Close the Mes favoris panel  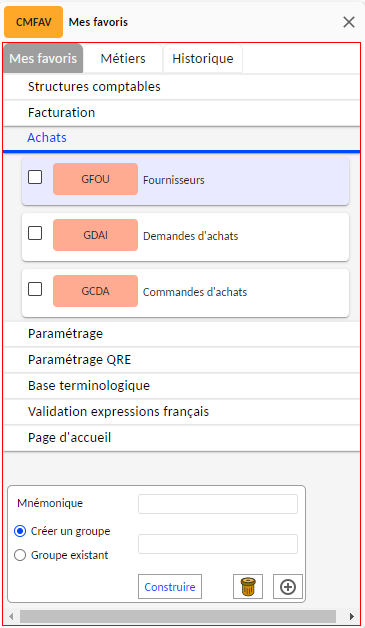coord(349,22)
